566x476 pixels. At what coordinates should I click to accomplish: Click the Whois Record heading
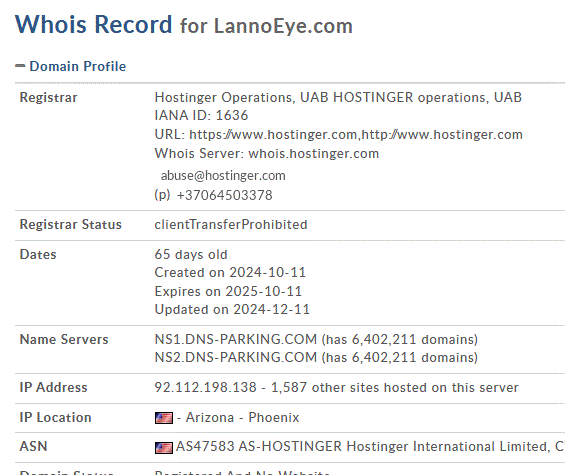93,25
